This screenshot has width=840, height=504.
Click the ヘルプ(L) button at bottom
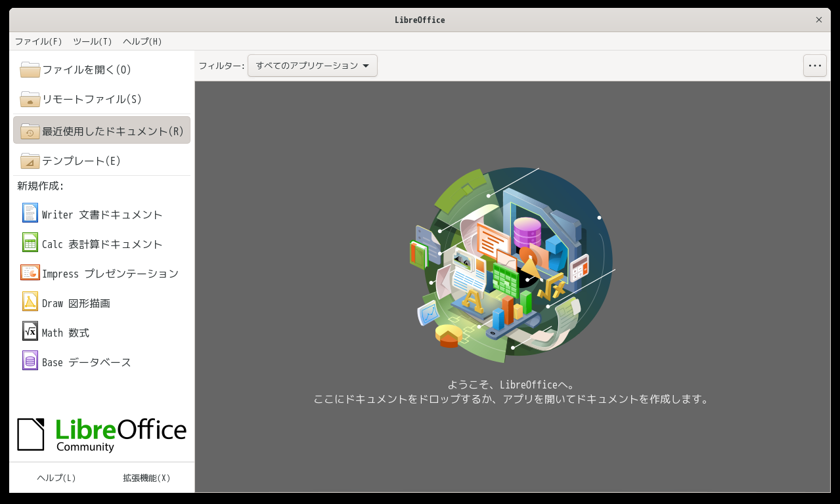(x=56, y=478)
